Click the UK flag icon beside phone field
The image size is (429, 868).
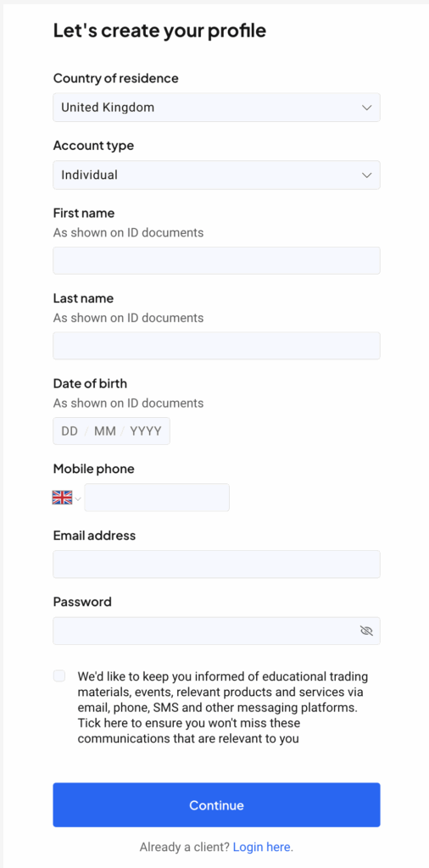pyautogui.click(x=62, y=498)
